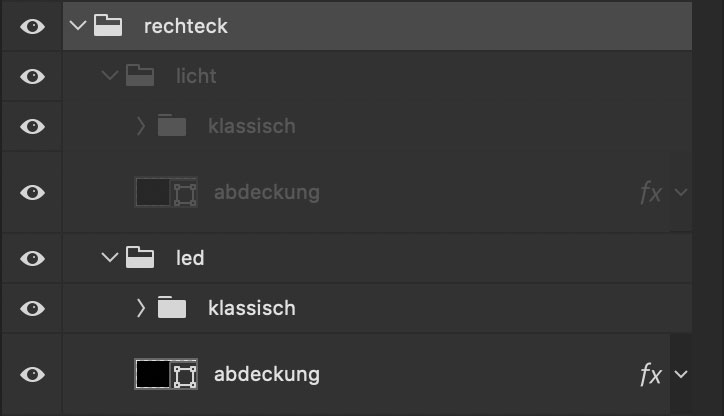Click vector mask icon on led abdeckung thumbnail
The height and width of the screenshot is (416, 724).
point(185,375)
